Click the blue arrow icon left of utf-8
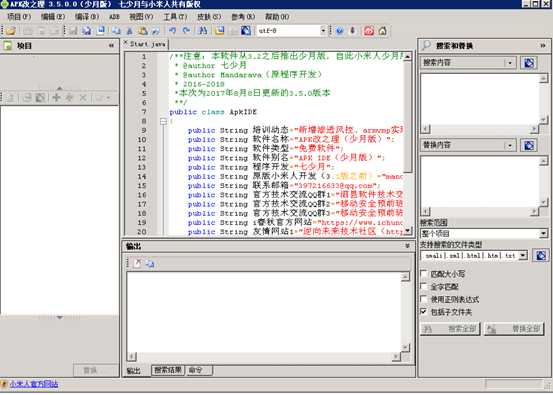The width and height of the screenshot is (553, 395). click(246, 31)
